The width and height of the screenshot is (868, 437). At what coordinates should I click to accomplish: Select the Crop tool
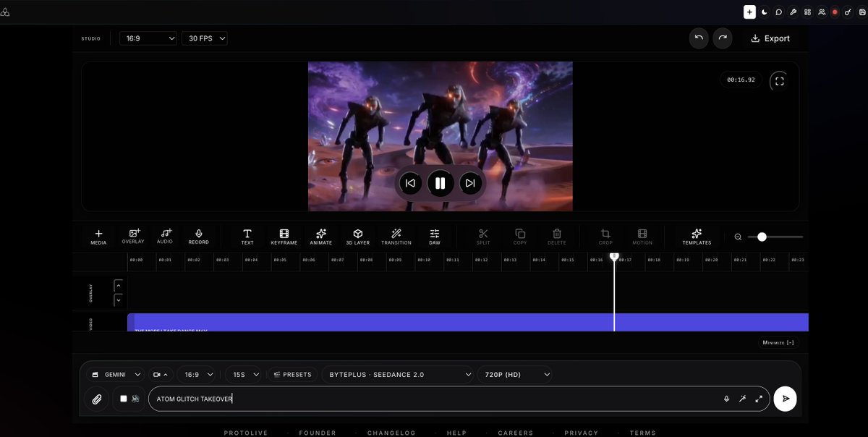click(x=605, y=237)
